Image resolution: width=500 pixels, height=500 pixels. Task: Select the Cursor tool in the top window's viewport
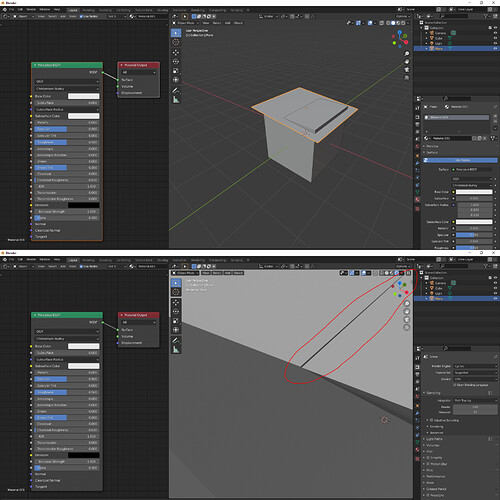(x=176, y=42)
